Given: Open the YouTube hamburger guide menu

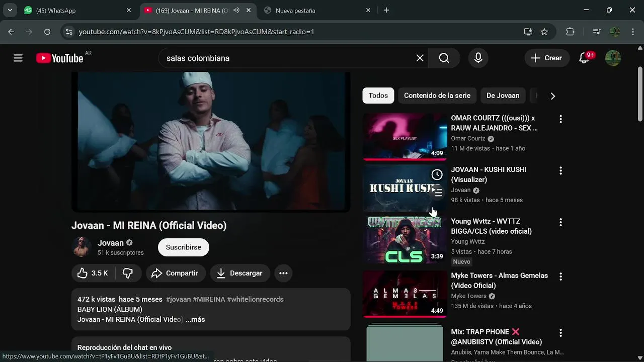Looking at the screenshot, I should (x=18, y=58).
